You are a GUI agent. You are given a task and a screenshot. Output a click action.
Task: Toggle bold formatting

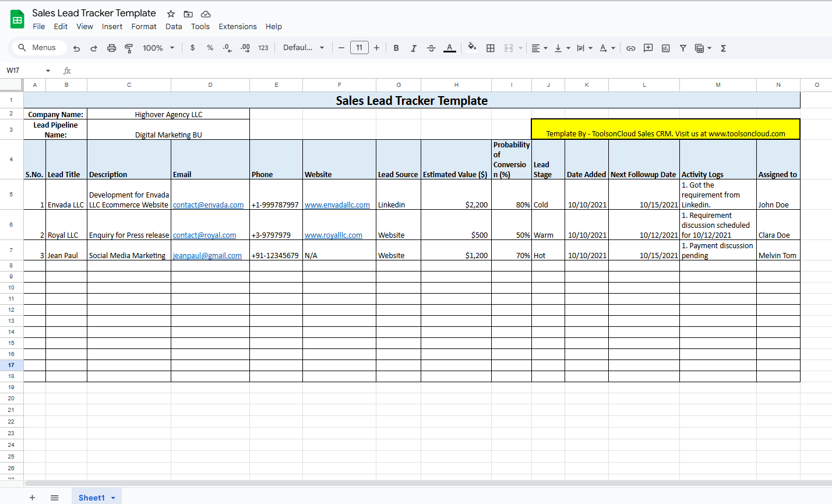tap(396, 48)
